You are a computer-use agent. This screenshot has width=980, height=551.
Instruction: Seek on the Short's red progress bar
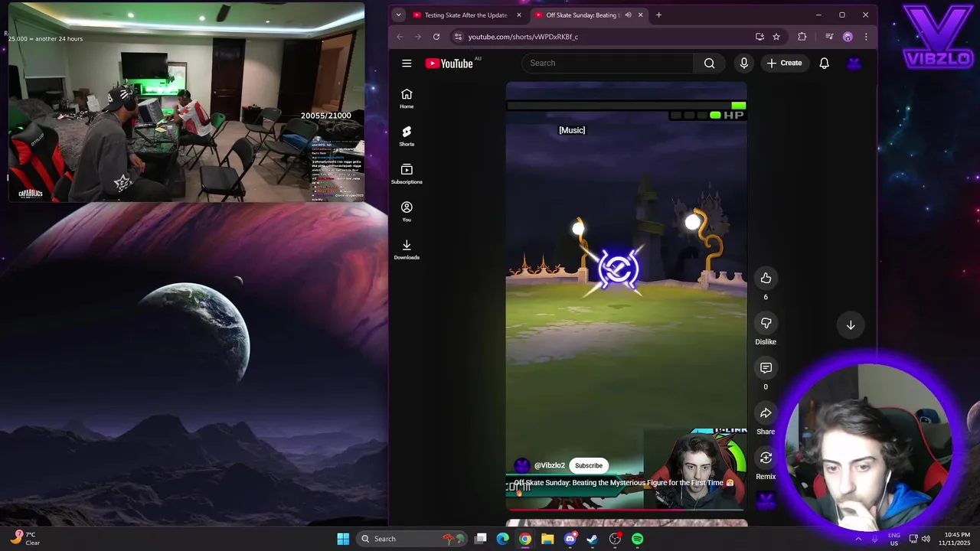coord(626,509)
